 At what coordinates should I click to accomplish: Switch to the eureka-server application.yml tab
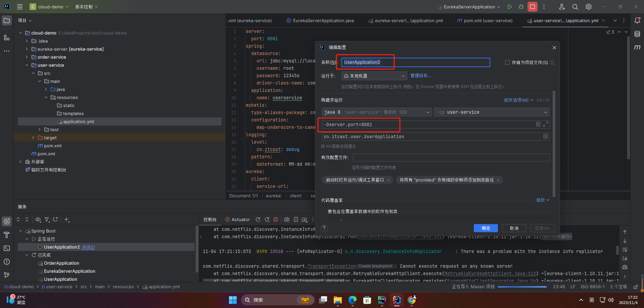pos(405,20)
